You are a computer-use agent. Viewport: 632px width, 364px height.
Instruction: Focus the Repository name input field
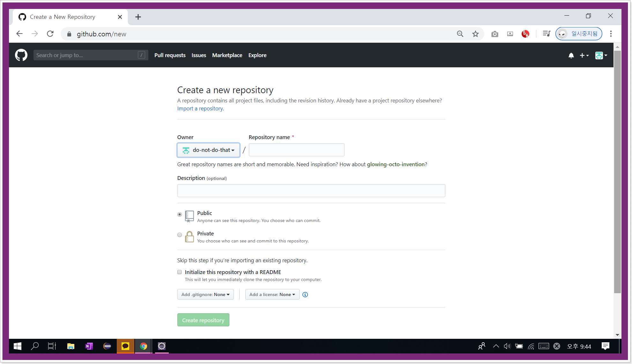coord(296,150)
